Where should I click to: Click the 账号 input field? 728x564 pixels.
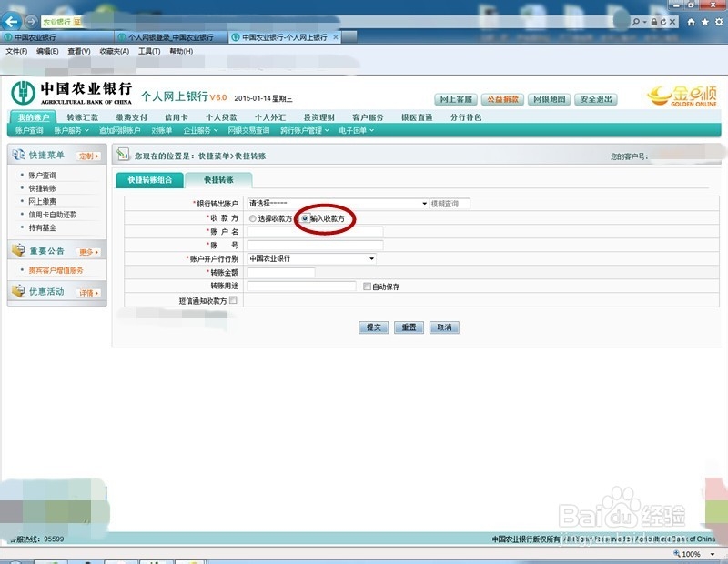tap(315, 245)
